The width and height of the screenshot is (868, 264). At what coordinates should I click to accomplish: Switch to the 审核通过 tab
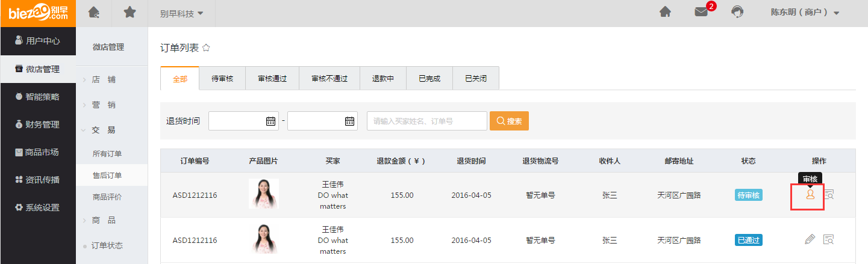point(272,79)
